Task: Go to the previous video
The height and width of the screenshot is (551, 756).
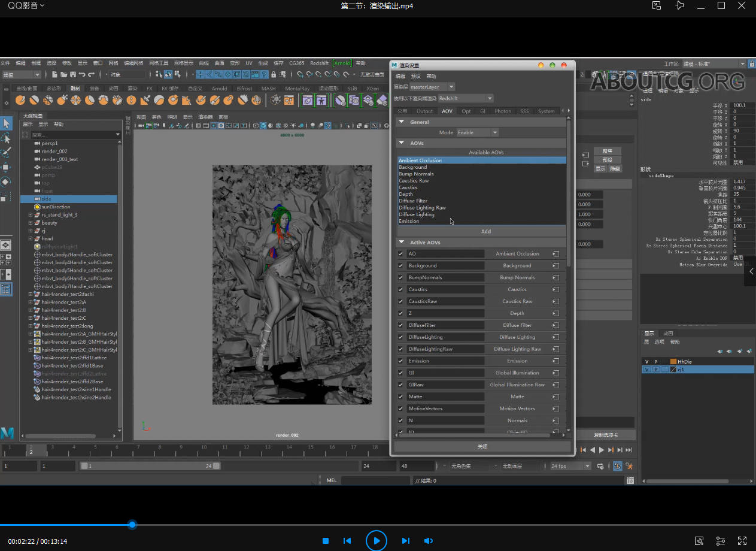Action: coord(347,541)
